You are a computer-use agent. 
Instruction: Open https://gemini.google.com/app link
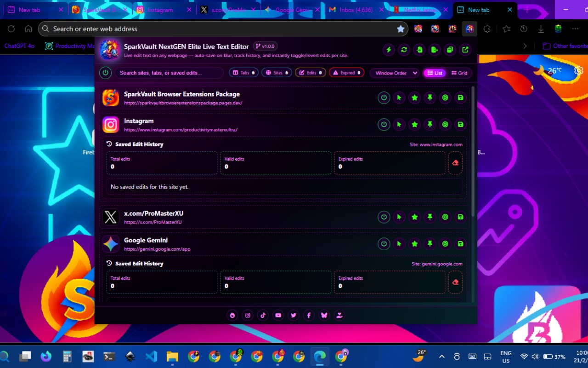pos(157,249)
